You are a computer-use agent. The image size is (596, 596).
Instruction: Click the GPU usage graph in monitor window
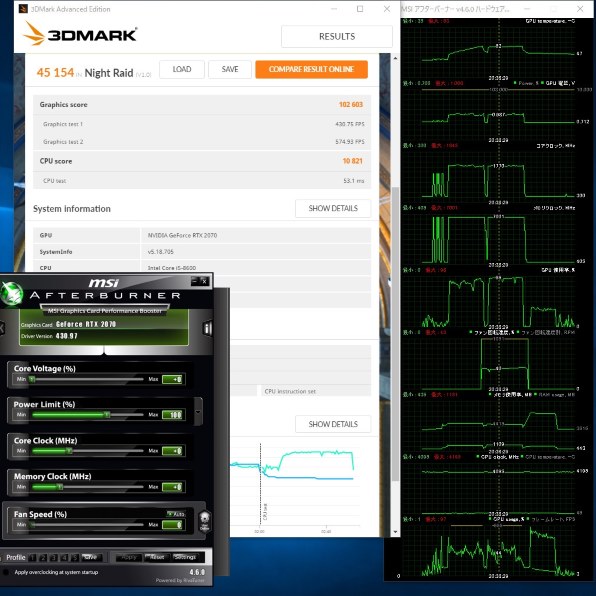pos(498,300)
